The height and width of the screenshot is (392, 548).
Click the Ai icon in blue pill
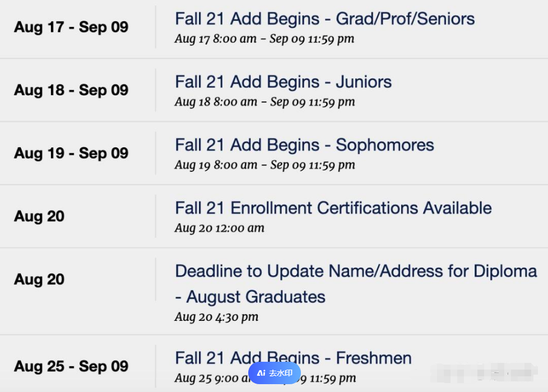point(262,373)
